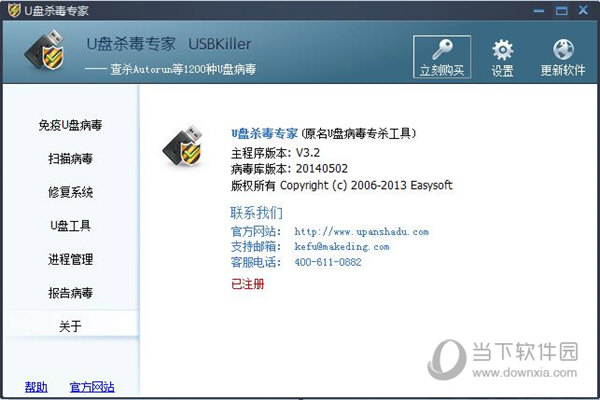Close the U盘杀毒专家 window
The width and height of the screenshot is (600, 400).
coord(583,10)
